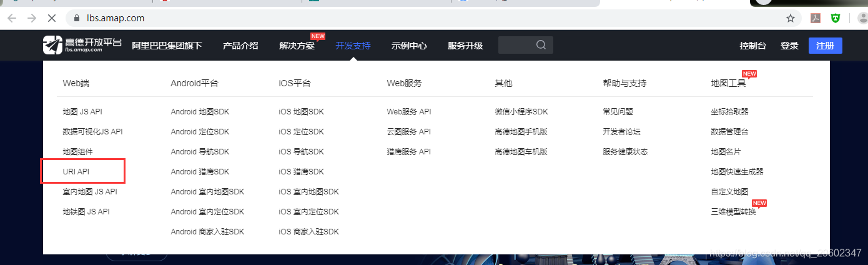The width and height of the screenshot is (868, 265).
Task: Open Android 地图SDK link
Action: pos(200,112)
